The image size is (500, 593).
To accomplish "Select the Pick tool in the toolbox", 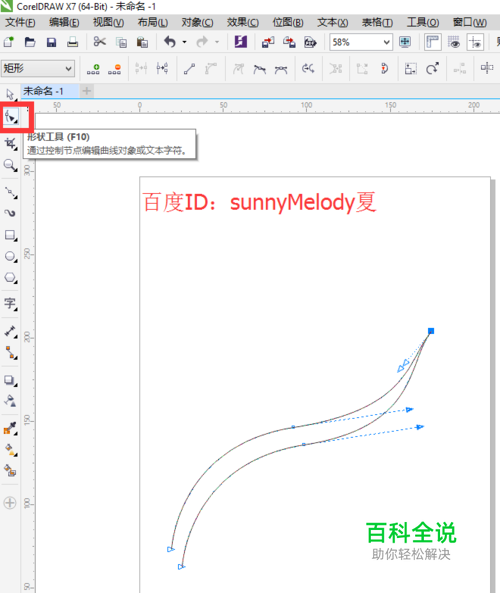I will (x=10, y=94).
